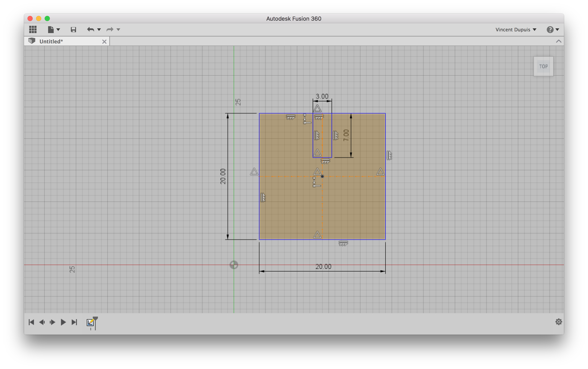Select the perpendicular constraint near the square's top edge
The height and width of the screenshot is (369, 588).
click(x=307, y=119)
